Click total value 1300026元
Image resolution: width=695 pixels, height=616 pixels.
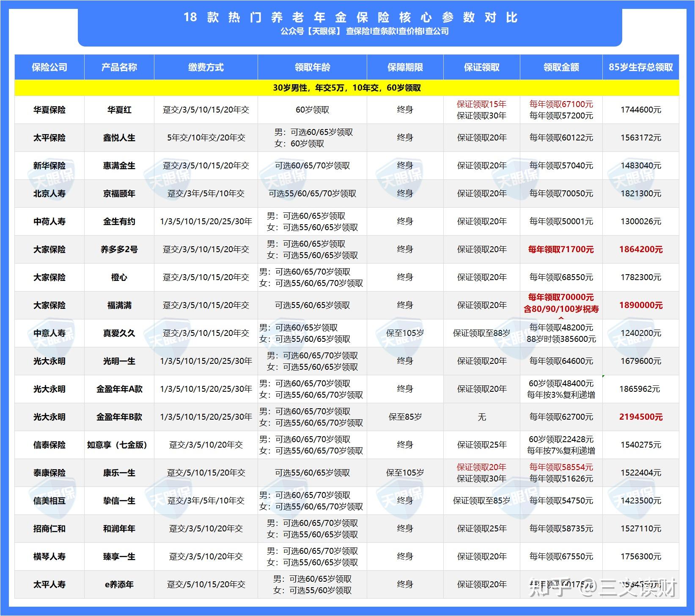(641, 222)
